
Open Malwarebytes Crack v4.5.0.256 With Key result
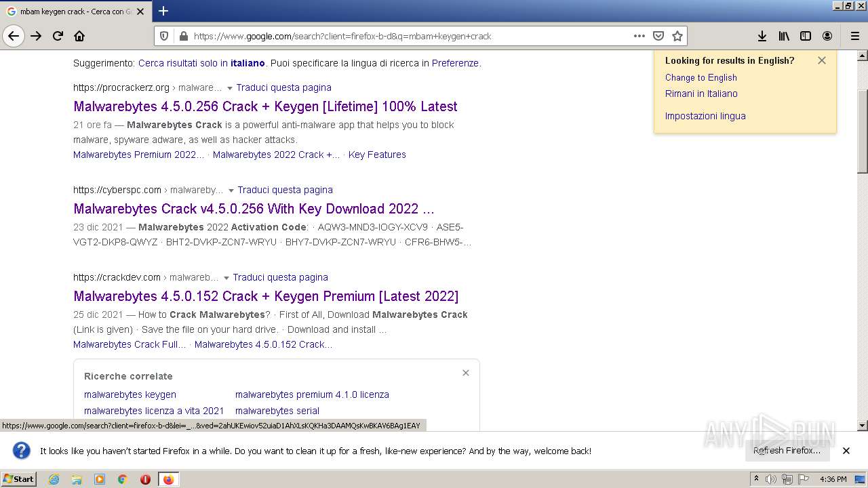[x=254, y=209]
